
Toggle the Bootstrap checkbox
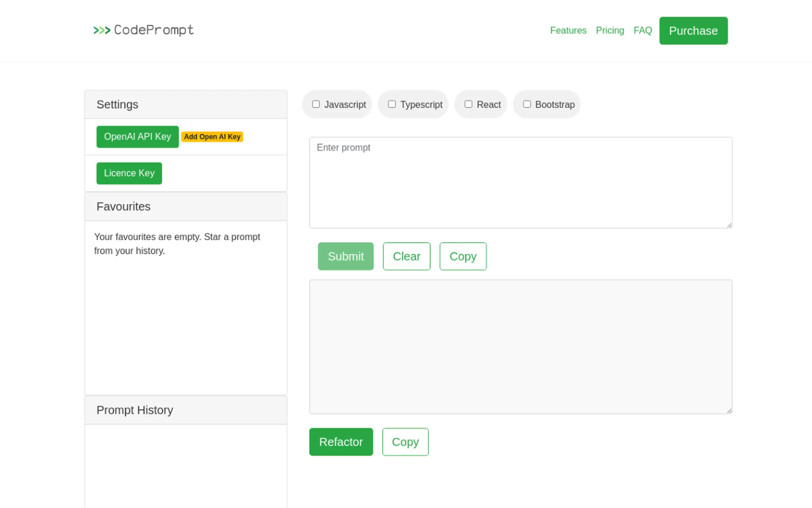coord(527,104)
